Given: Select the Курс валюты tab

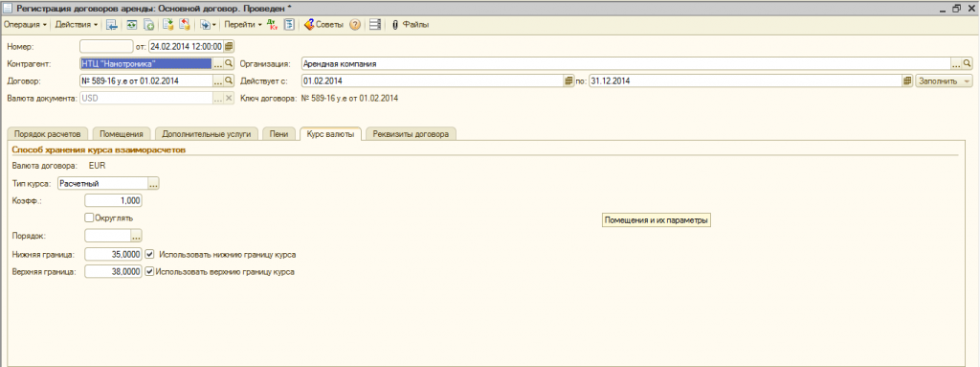Looking at the screenshot, I should coord(330,133).
